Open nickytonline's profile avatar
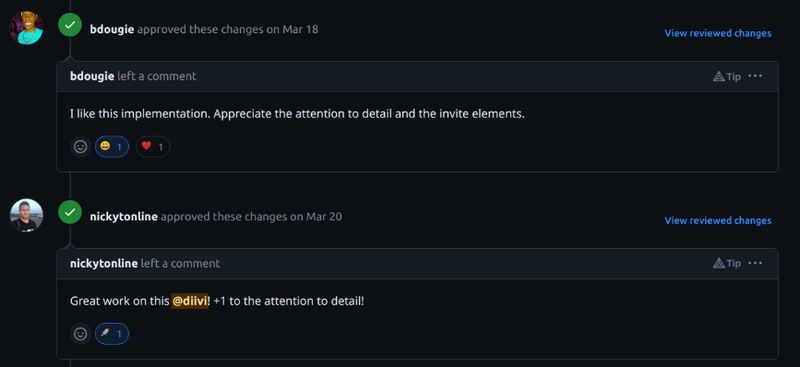 coord(27,215)
